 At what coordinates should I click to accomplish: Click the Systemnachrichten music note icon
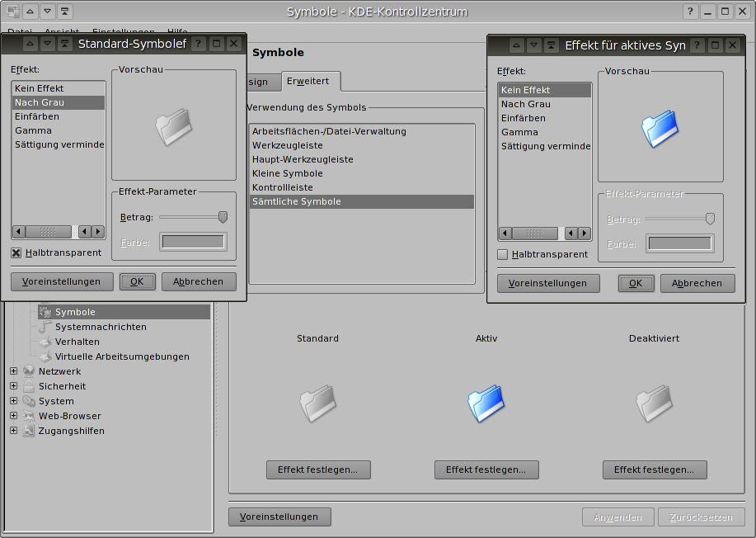(45, 327)
